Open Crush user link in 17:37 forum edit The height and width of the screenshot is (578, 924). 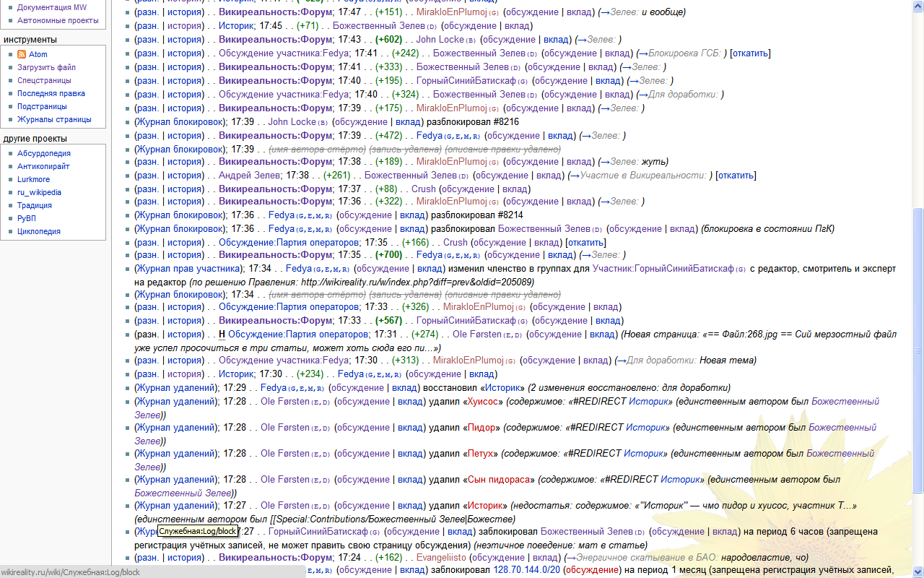tap(424, 189)
